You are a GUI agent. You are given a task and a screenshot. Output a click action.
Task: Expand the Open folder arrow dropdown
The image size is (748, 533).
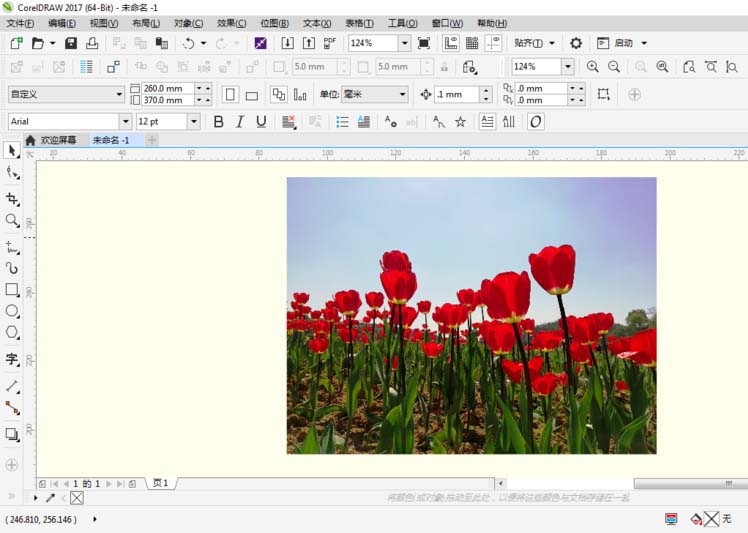[x=52, y=43]
